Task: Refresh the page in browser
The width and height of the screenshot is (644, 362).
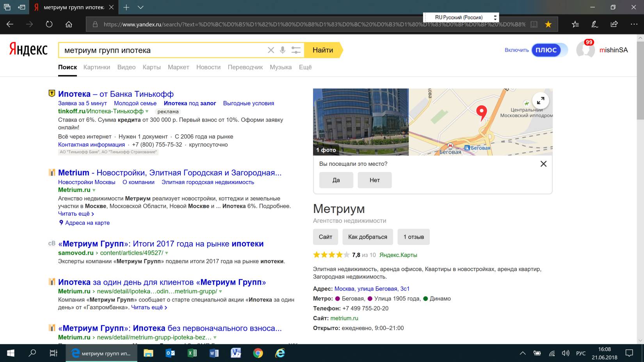Action: pos(49,24)
